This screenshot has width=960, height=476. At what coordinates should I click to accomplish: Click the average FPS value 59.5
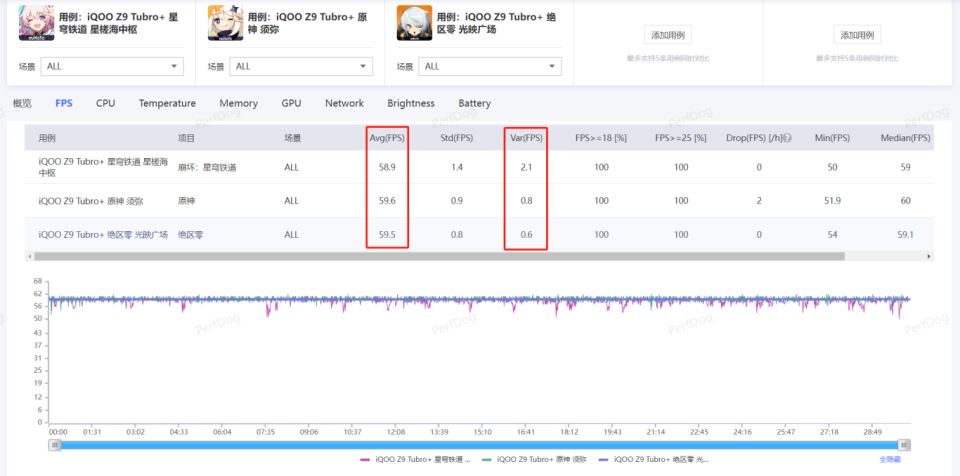click(x=387, y=234)
